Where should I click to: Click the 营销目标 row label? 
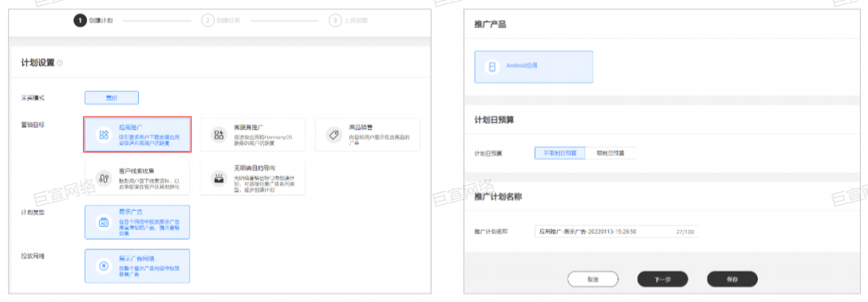point(33,125)
